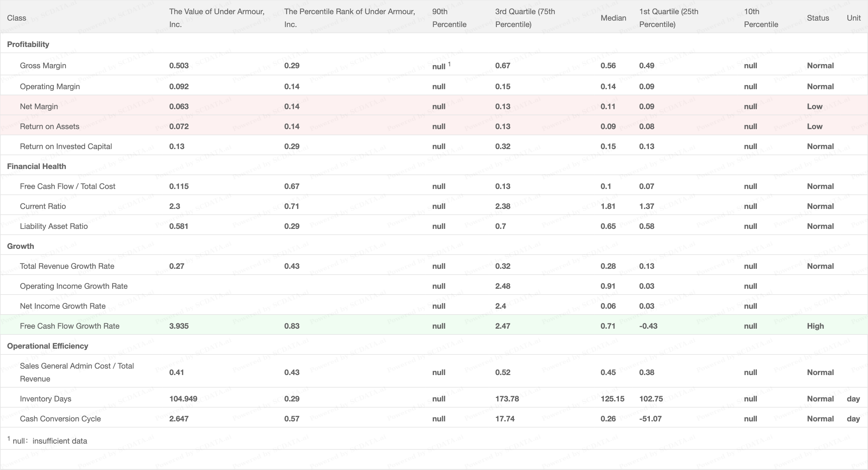Image resolution: width=868 pixels, height=470 pixels.
Task: Click the Class column header
Action: point(16,18)
